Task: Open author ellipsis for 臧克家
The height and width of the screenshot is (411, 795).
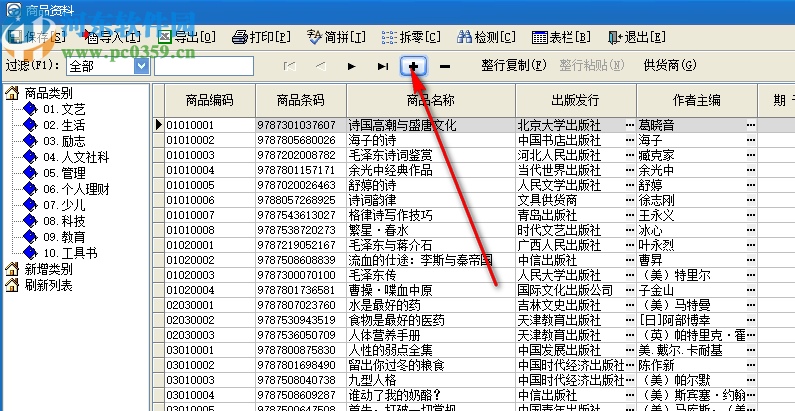Action: tap(751, 155)
